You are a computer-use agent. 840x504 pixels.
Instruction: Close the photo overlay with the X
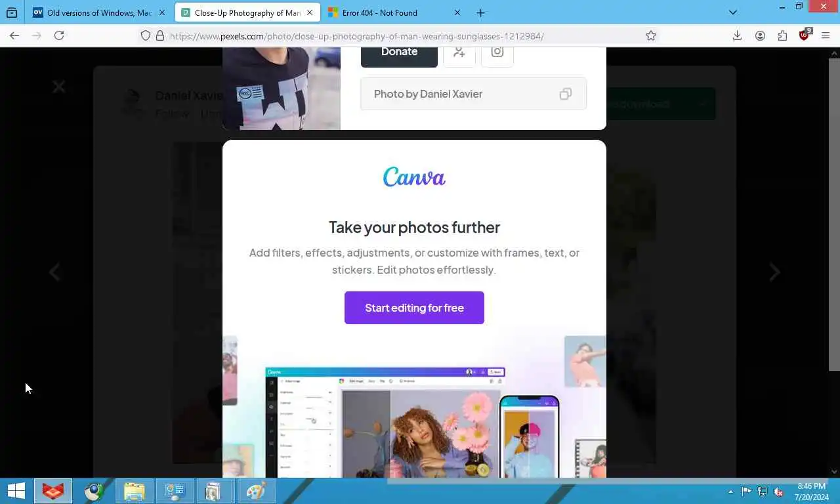point(59,87)
